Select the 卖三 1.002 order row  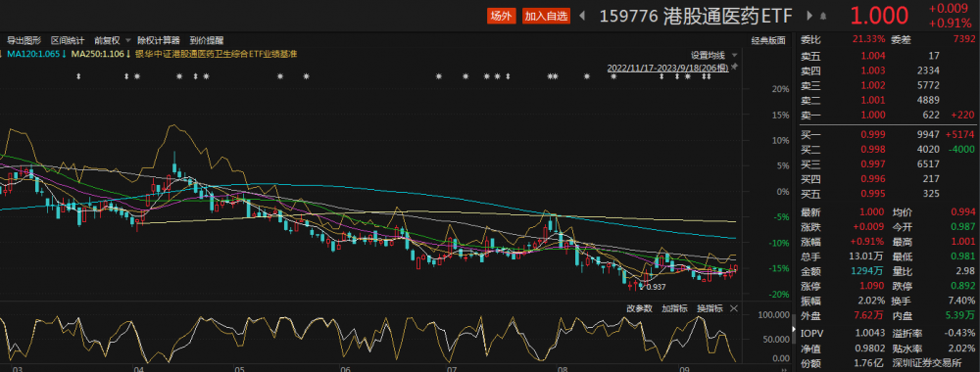[x=888, y=85]
